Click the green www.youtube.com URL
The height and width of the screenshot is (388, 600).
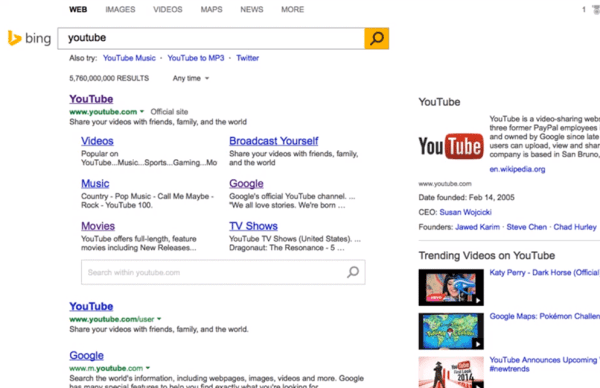tap(103, 112)
